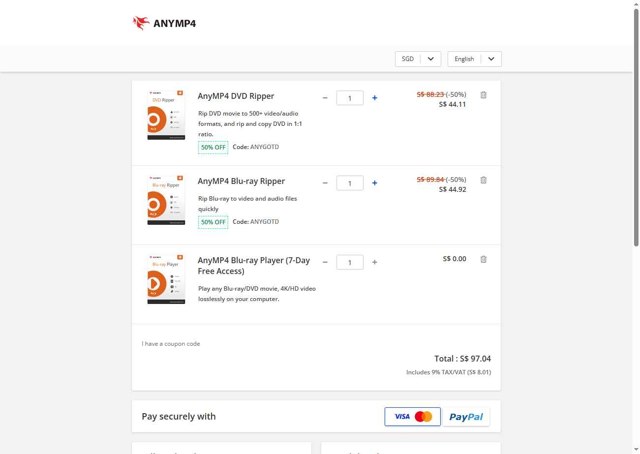640x454 pixels.
Task: Click the Blu-ray Ripper product box image
Action: (x=166, y=200)
